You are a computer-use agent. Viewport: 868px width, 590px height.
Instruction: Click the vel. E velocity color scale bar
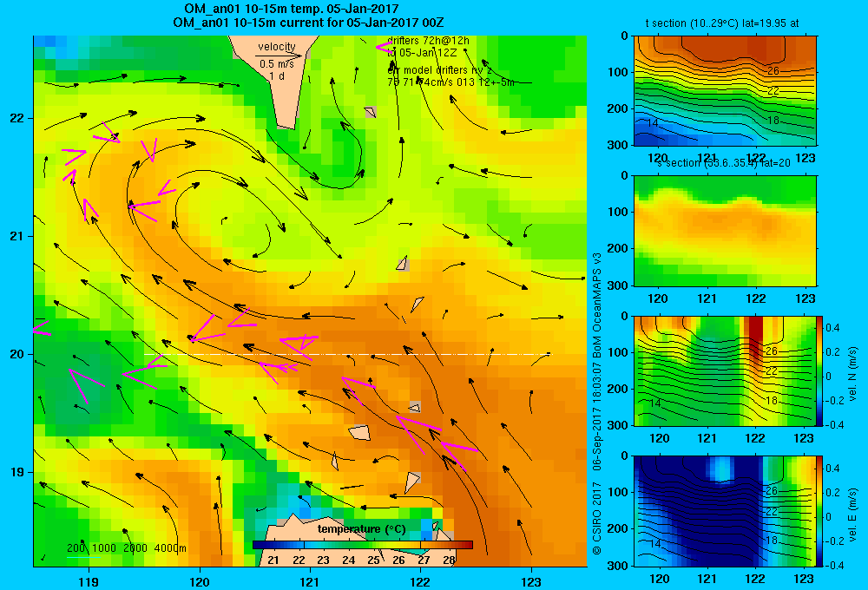coord(820,511)
